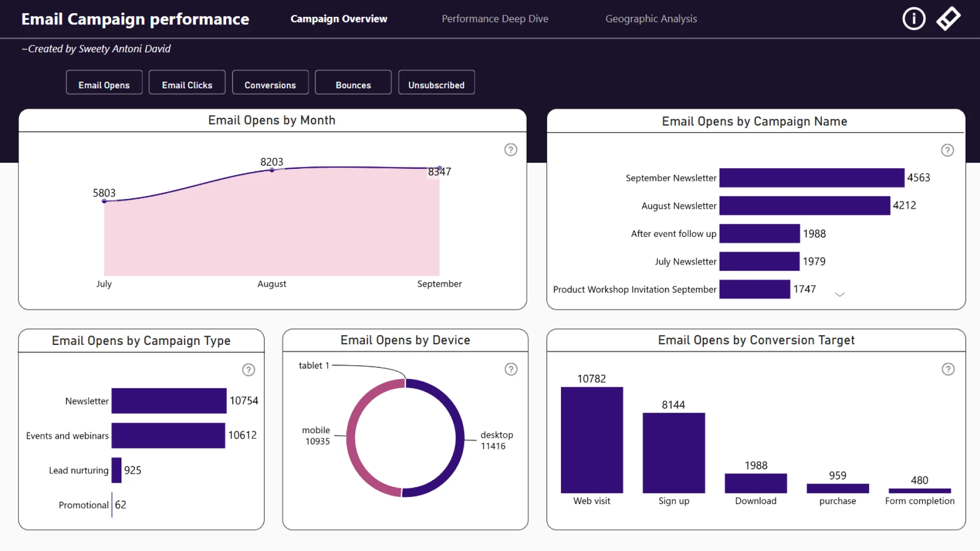Screen dimensions: 980x551
Task: Open help icon on Email Opens by Conversion Target
Action: click(948, 369)
